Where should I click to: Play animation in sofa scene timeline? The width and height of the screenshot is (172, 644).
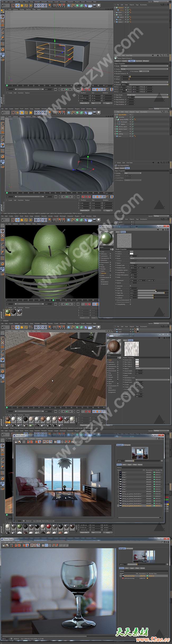click(x=67, y=197)
